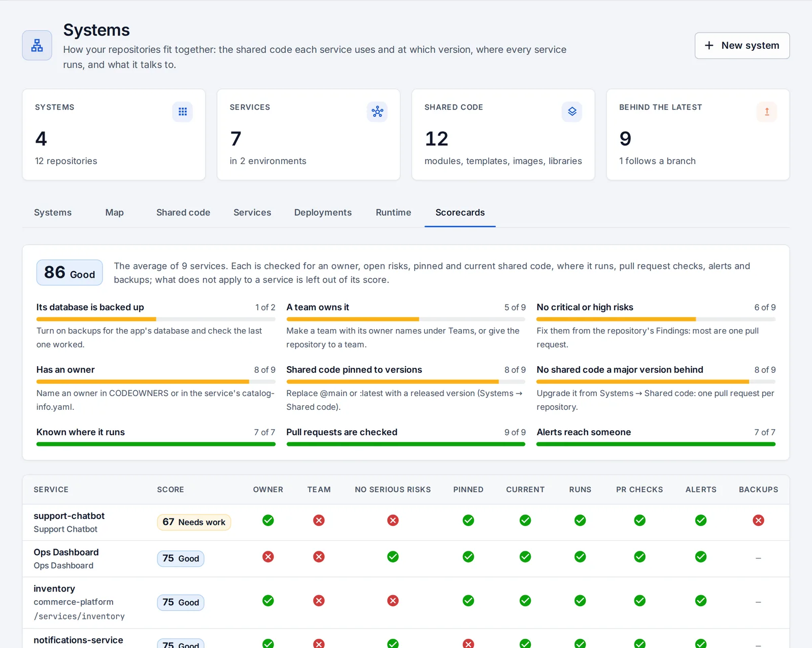Click inventory green Alerts check icon
Screen dimensions: 812x648
point(701,601)
